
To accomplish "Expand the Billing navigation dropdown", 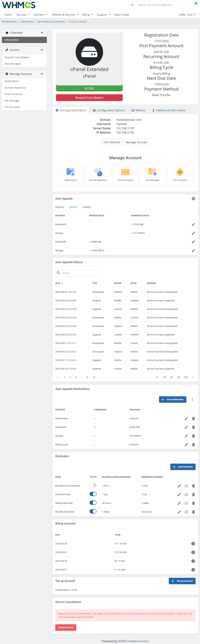I will point(87,15).
